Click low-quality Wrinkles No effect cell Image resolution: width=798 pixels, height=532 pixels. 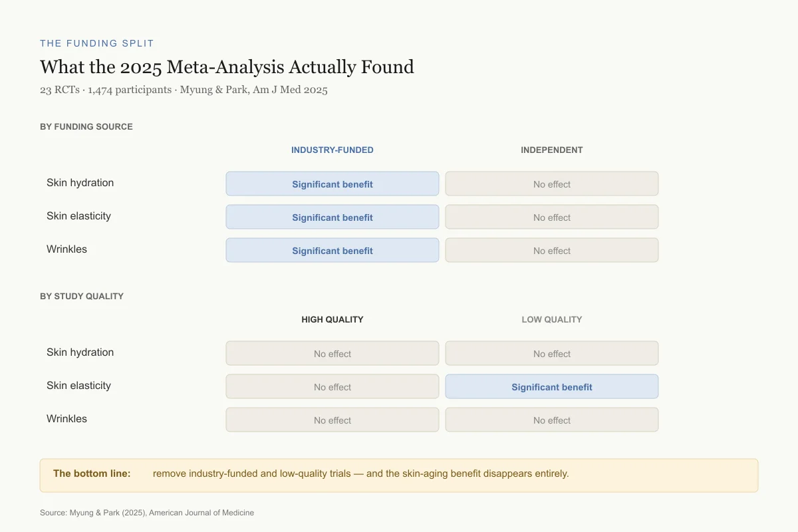tap(552, 420)
